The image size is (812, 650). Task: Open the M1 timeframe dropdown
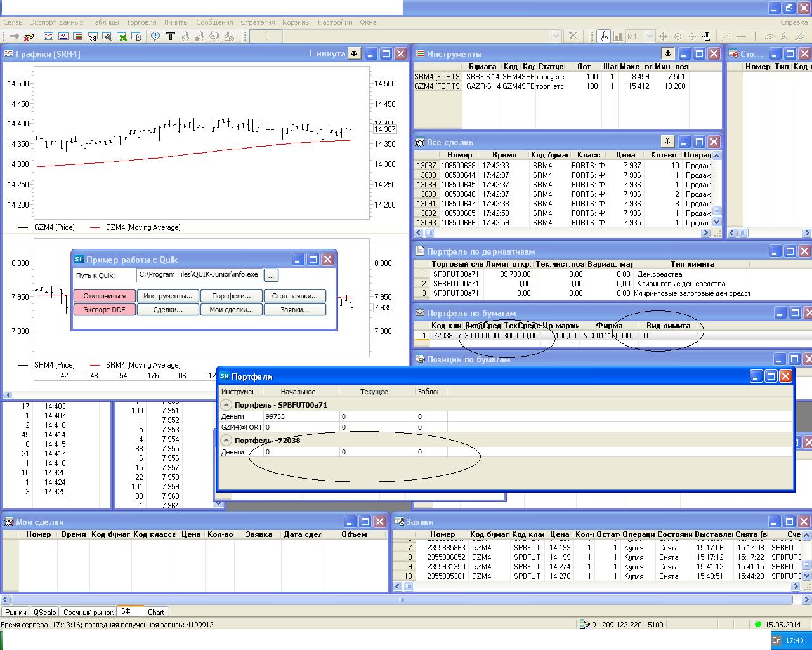pos(648,36)
